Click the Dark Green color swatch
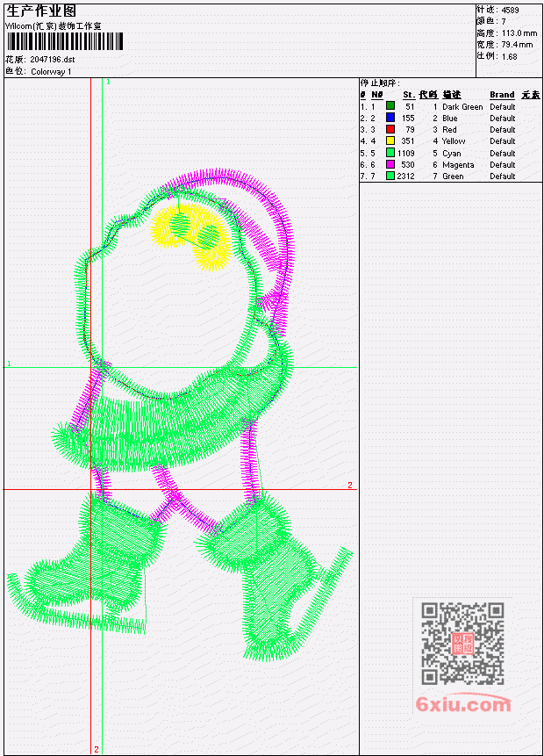Screen dimensions: 544x756 click(x=390, y=105)
